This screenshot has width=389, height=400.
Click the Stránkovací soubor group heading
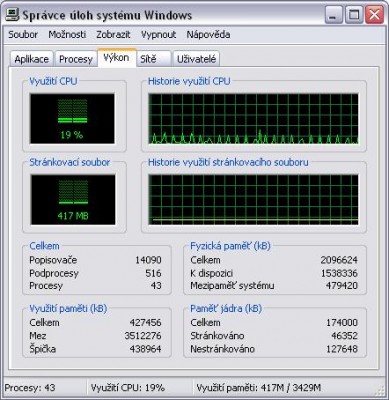[x=70, y=162]
